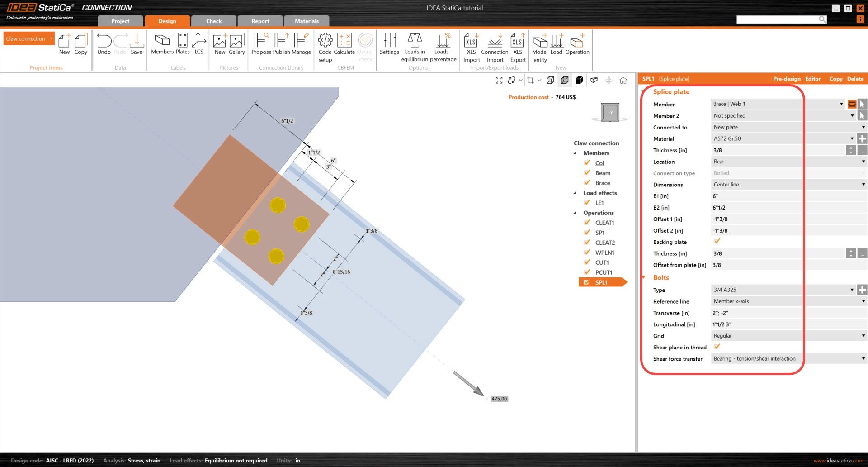This screenshot has width=868, height=467.
Task: Open the Settings options icon
Action: (389, 44)
